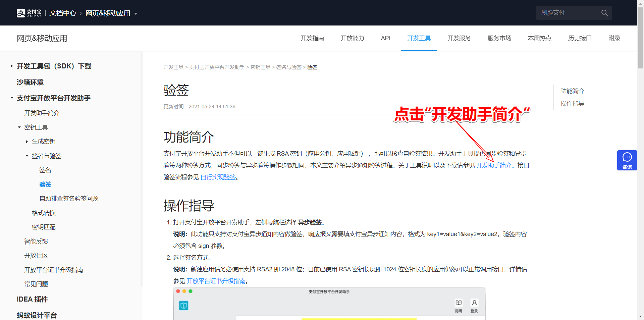Open the 开放能力 top tab
The width and height of the screenshot is (644, 320).
352,38
